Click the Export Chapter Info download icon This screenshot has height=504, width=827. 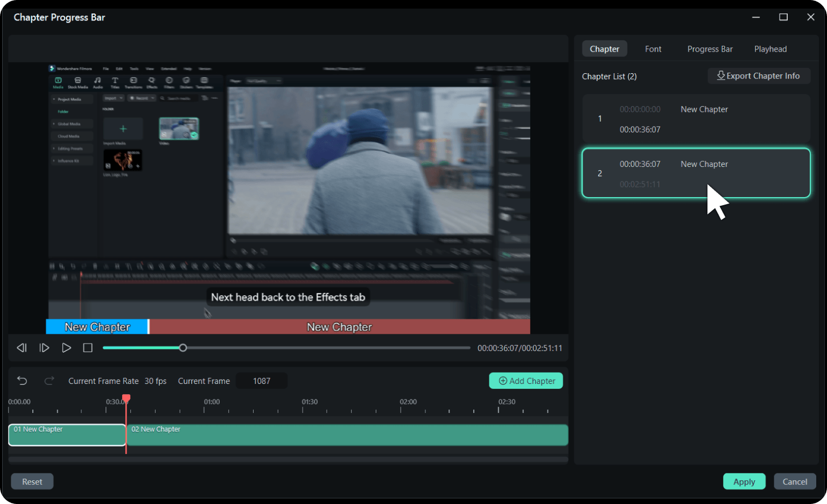coord(721,75)
